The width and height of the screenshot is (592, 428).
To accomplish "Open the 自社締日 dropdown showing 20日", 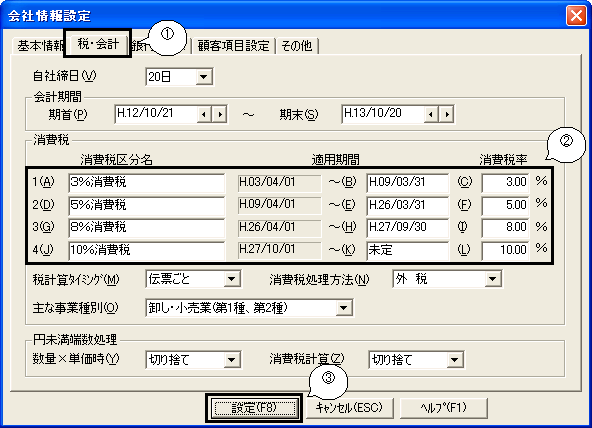I will click(179, 77).
